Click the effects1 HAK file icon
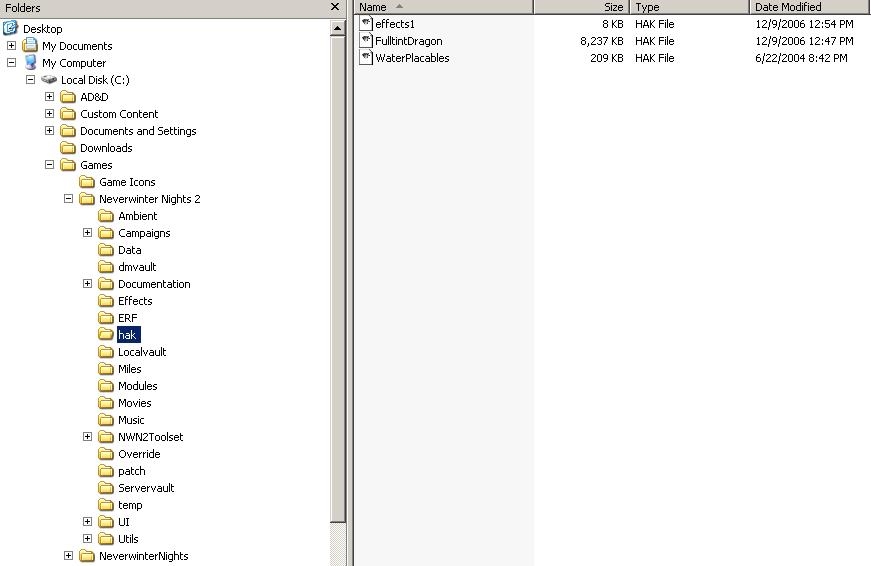Screen dimensions: 871x566 (367, 24)
